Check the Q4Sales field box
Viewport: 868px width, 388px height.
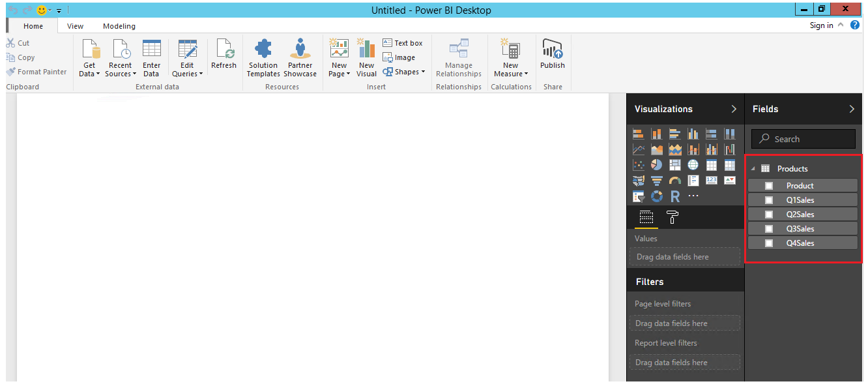point(769,243)
